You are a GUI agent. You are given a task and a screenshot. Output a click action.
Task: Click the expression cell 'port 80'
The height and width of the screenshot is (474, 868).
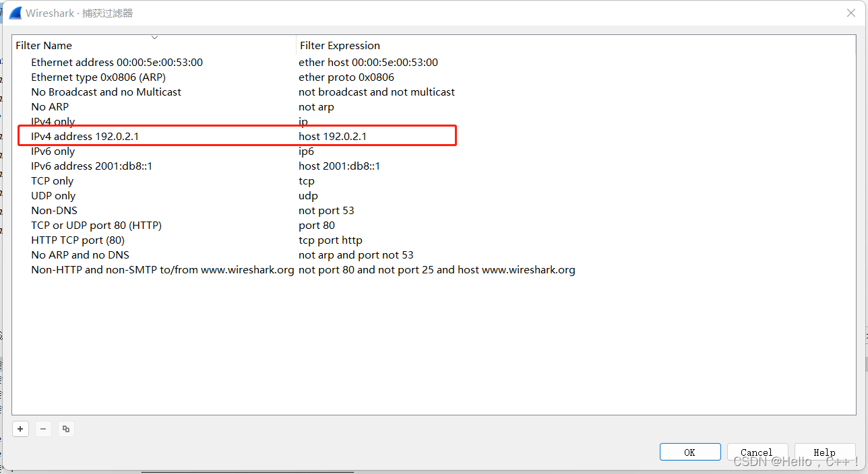tap(317, 225)
